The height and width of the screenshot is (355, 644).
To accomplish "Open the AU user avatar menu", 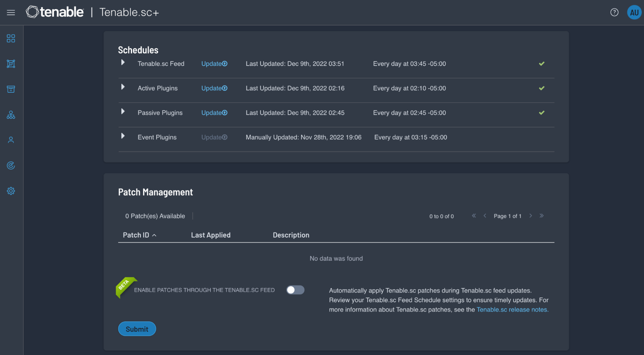I will 634,13.
